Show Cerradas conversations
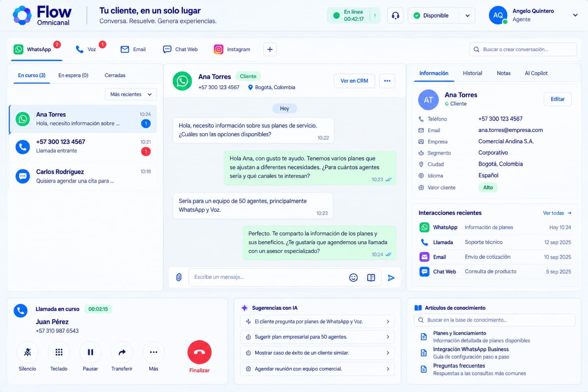 tap(115, 75)
